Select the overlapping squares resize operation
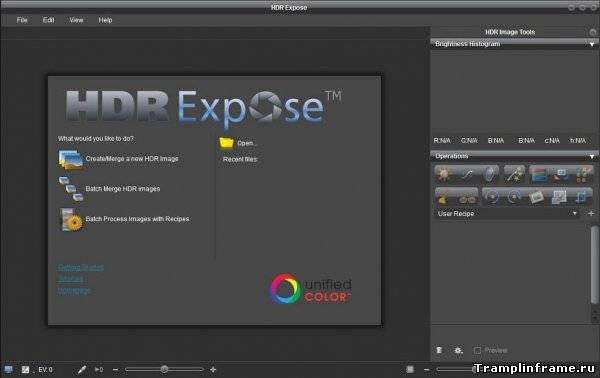The width and height of the screenshot is (600, 378). click(x=559, y=197)
